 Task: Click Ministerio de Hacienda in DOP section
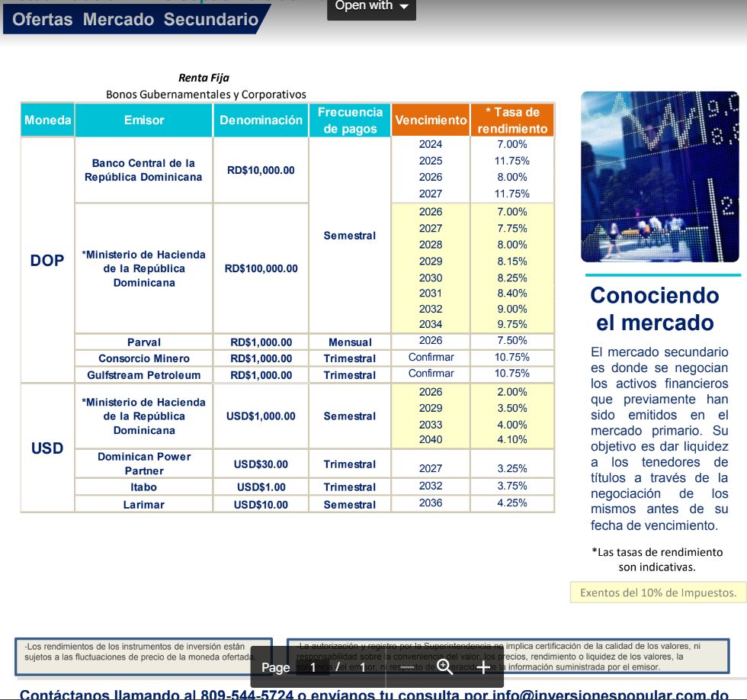(x=144, y=268)
